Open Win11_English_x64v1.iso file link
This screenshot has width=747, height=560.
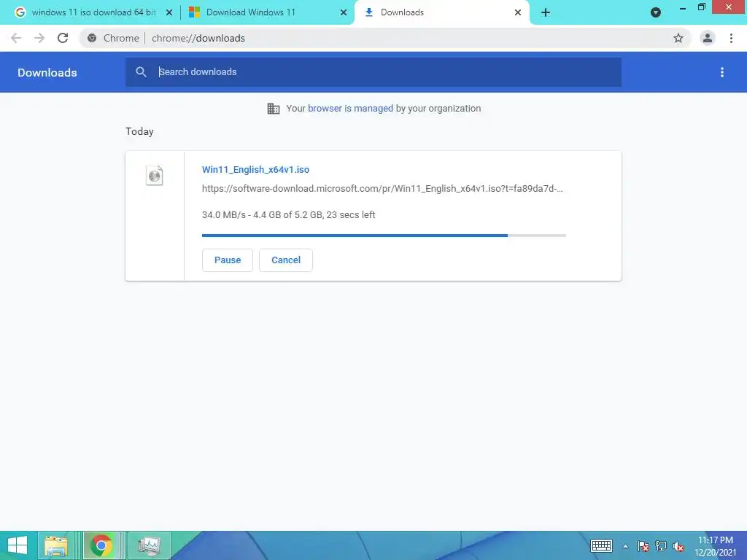[255, 169]
